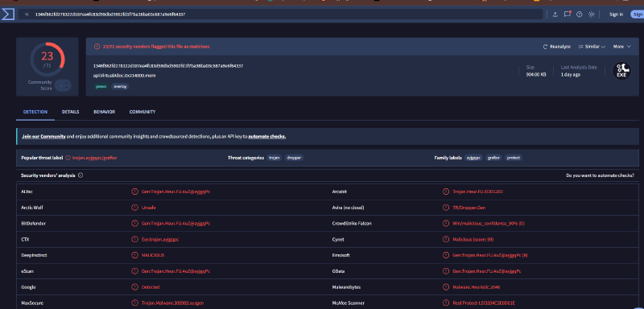Image resolution: width=644 pixels, height=309 pixels.
Task: Click the upload file icon
Action: [555, 14]
